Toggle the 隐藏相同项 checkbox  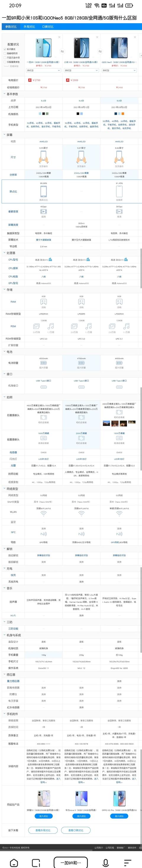coord(5,53)
